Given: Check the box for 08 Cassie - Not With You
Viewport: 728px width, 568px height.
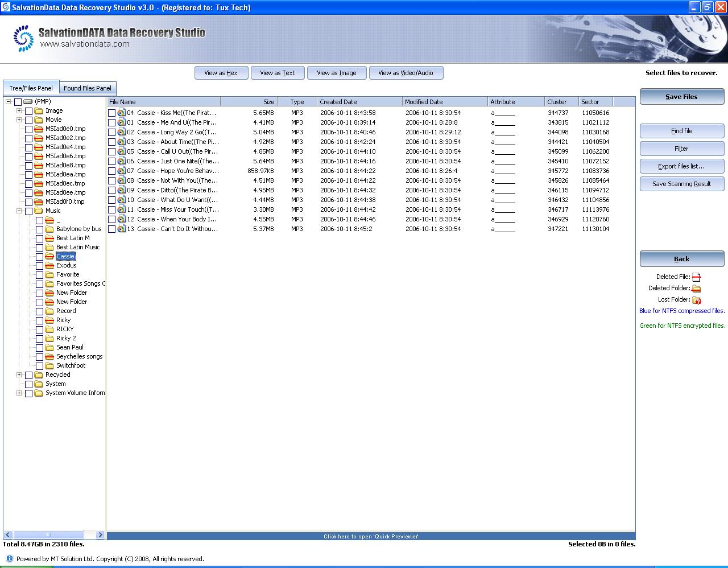Looking at the screenshot, I should 112,181.
